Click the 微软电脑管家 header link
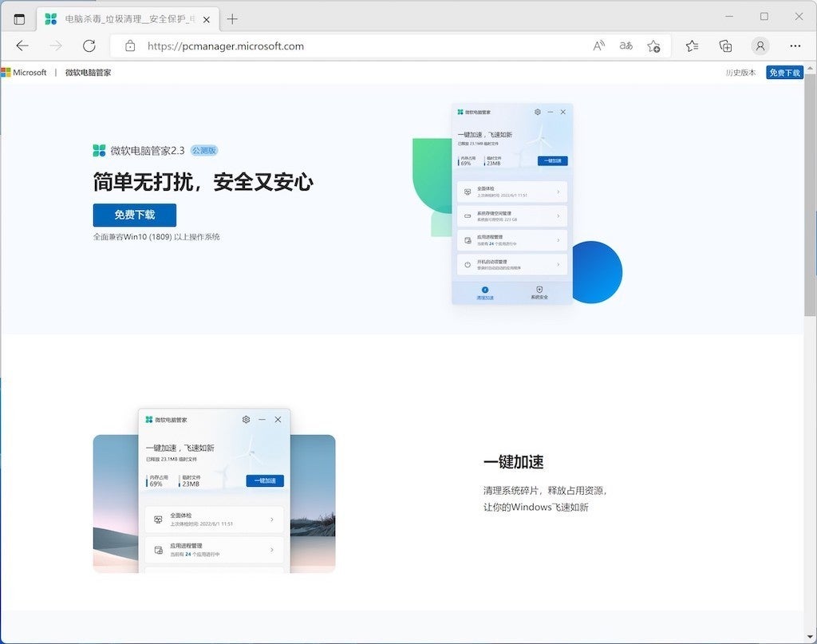 [88, 73]
